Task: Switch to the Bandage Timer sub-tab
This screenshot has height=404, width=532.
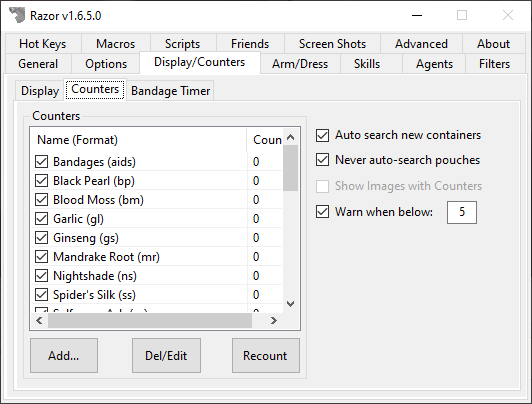Action: pos(170,91)
